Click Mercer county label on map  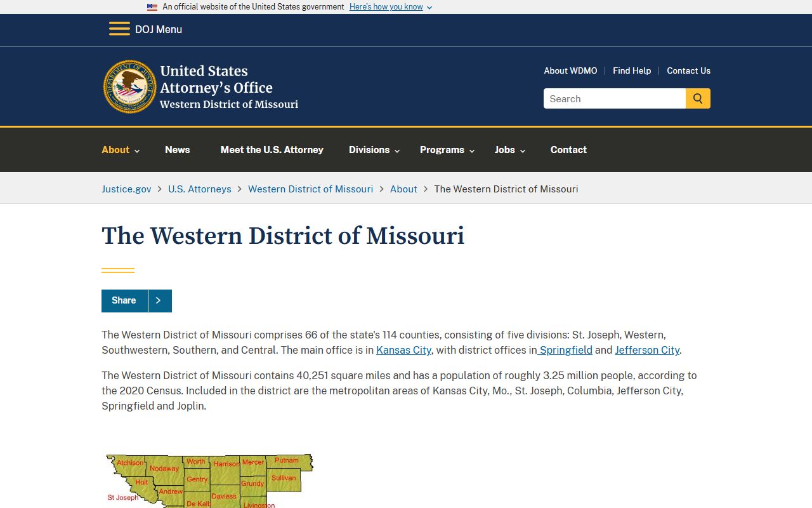pos(253,462)
